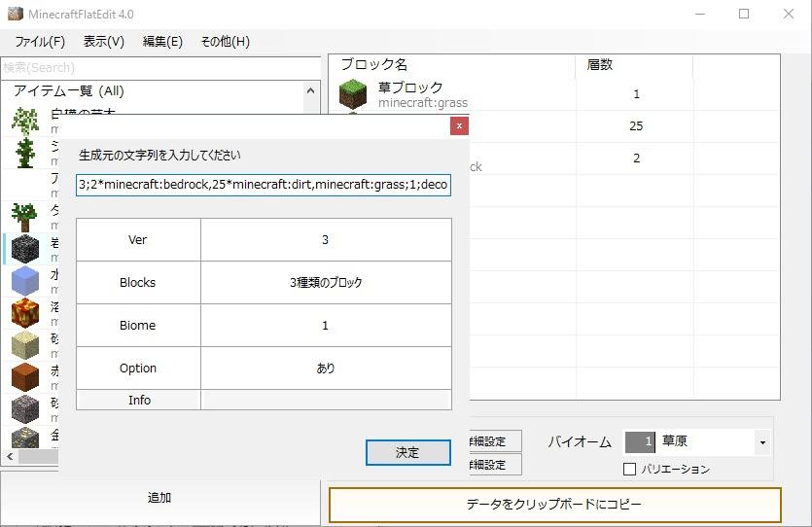Click the Biome value cell showing 1
The height and width of the screenshot is (527, 812).
326,325
